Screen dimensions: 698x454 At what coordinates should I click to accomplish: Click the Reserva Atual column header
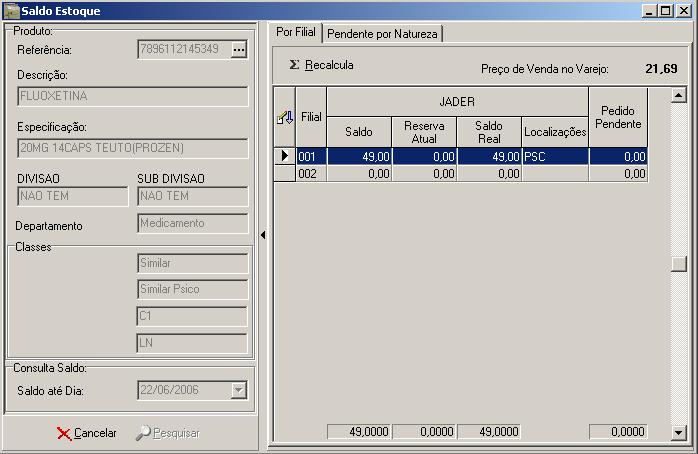pyautogui.click(x=424, y=132)
